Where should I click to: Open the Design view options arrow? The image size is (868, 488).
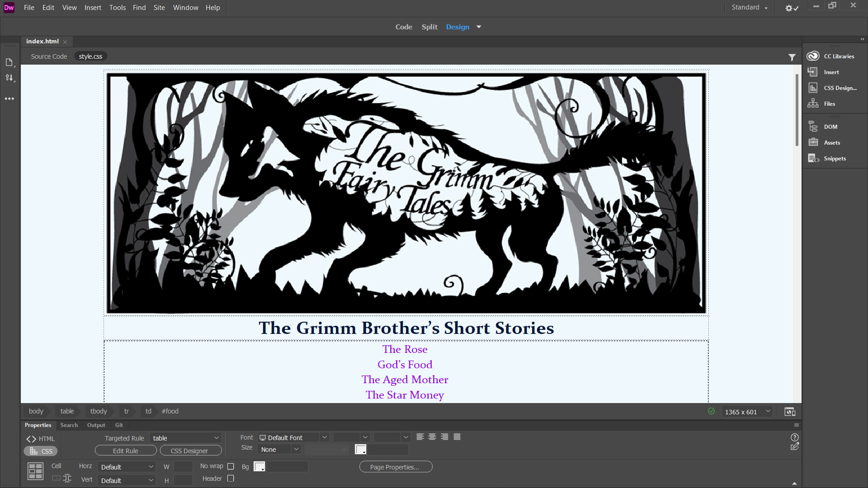tap(479, 27)
